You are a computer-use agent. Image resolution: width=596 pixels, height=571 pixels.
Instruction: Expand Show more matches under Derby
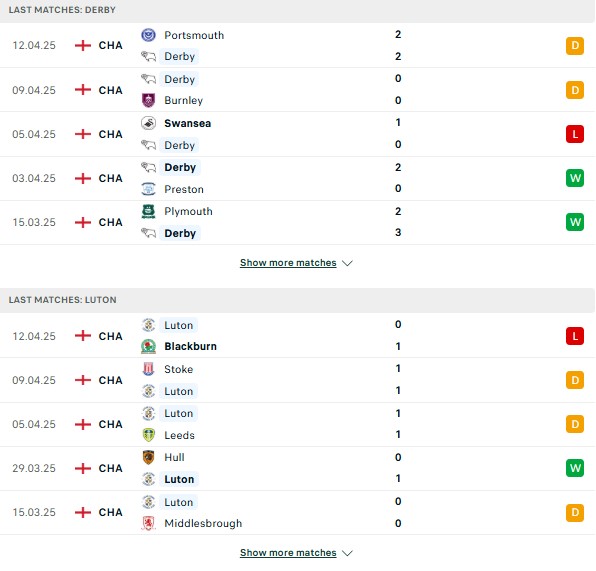[x=288, y=263]
